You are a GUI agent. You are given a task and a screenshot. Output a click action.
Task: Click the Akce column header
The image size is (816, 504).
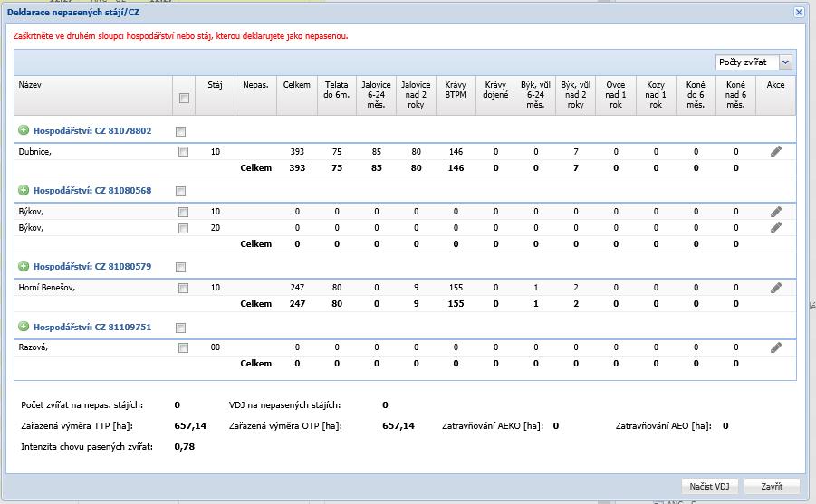[775, 96]
